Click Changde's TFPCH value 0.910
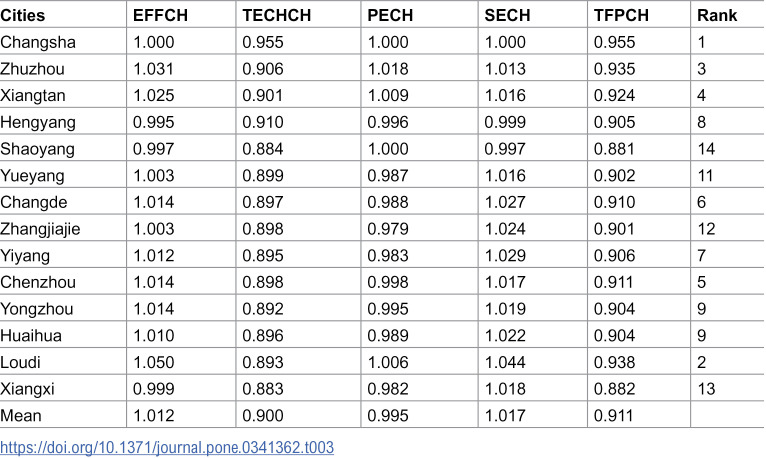Viewport: 766px width, 458px height. pyautogui.click(x=615, y=202)
